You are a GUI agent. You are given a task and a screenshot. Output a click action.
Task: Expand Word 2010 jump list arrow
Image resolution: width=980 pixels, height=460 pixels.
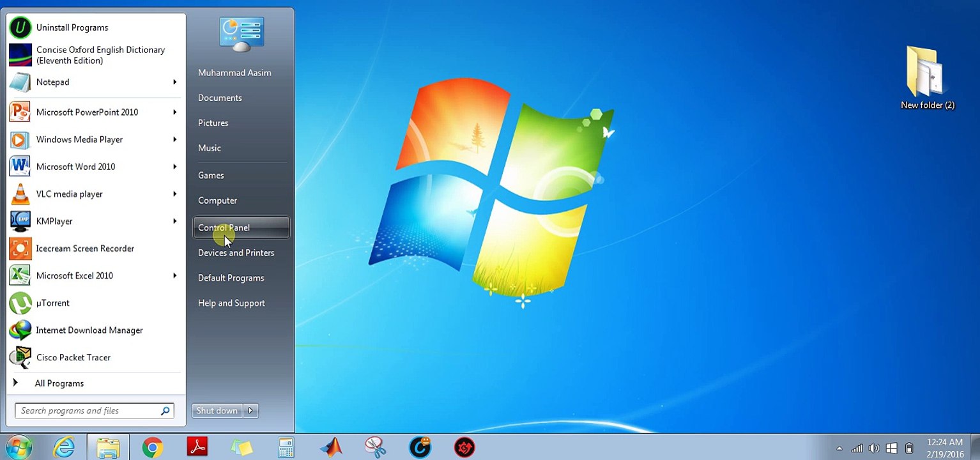pyautogui.click(x=174, y=167)
